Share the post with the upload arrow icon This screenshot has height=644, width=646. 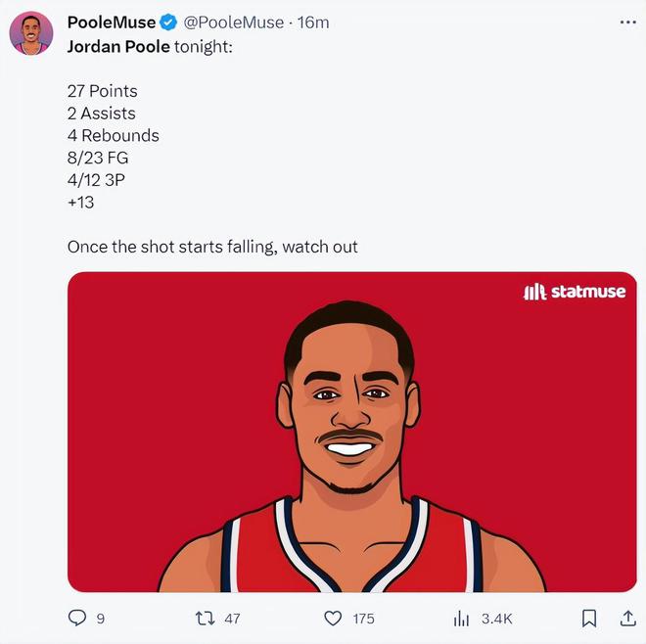pos(628,618)
